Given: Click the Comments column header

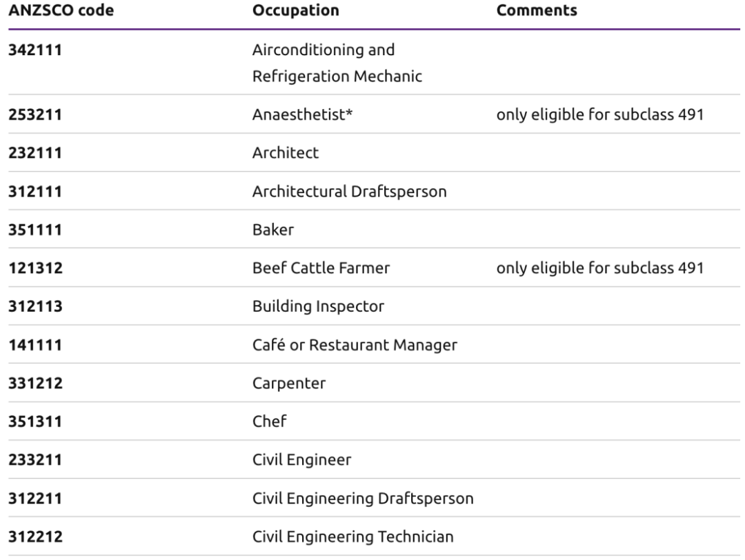Looking at the screenshot, I should tap(537, 11).
